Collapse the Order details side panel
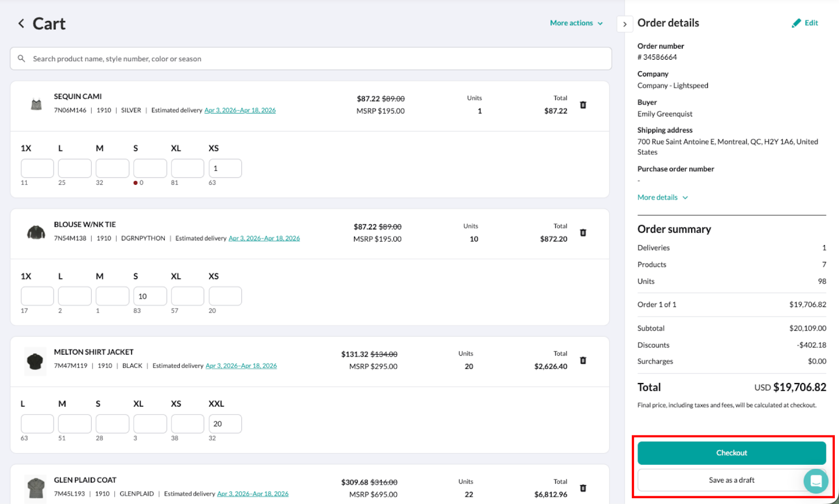The image size is (839, 504). tap(625, 24)
